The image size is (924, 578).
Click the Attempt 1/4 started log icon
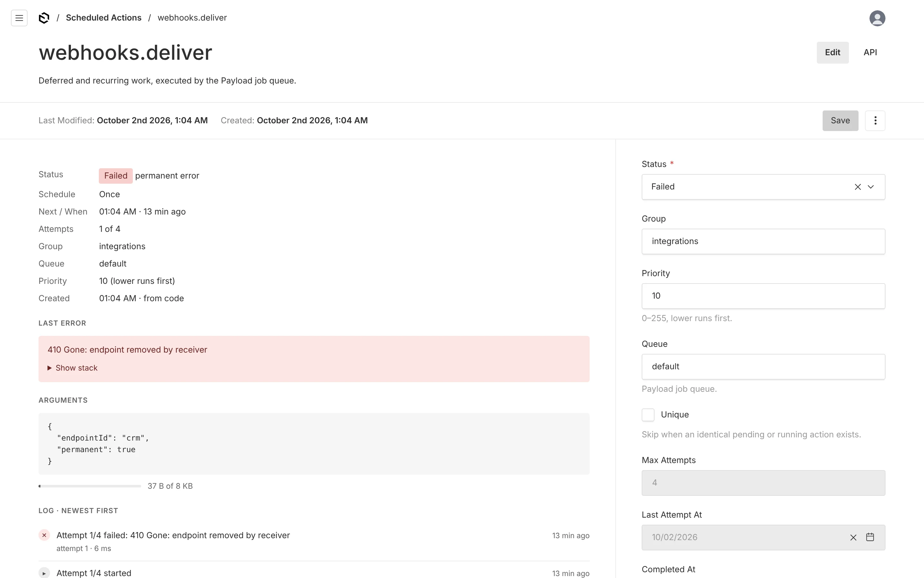coord(44,573)
